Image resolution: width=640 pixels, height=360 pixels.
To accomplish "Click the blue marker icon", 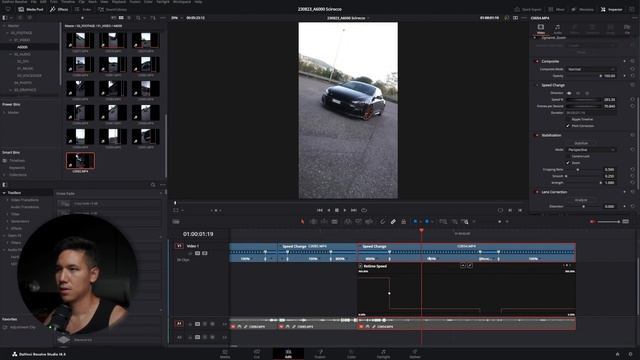I will coord(427,222).
